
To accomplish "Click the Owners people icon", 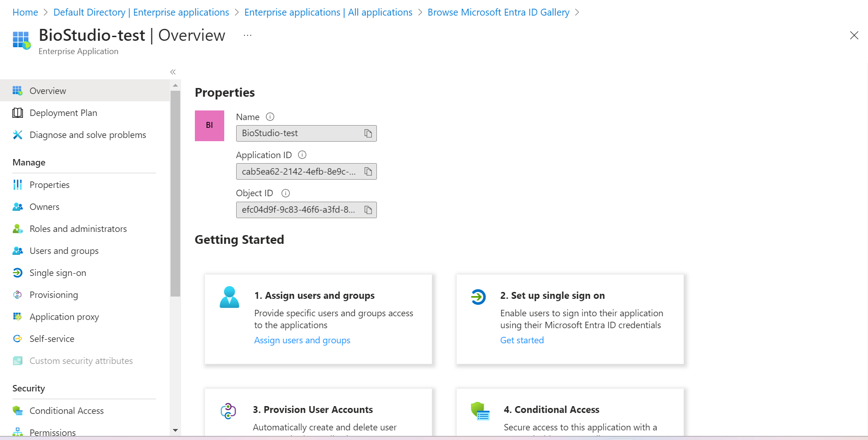I will (17, 207).
